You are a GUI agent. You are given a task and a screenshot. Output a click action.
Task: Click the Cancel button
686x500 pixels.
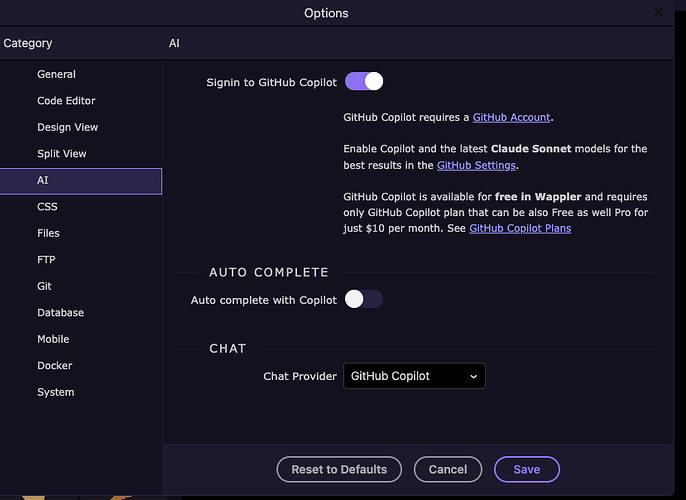[x=448, y=469]
